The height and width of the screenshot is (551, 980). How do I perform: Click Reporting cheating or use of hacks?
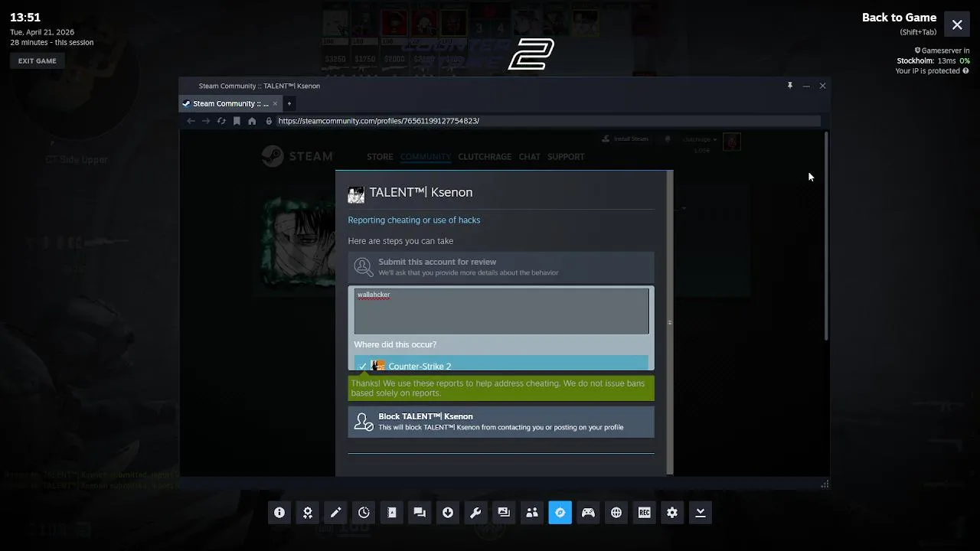414,220
